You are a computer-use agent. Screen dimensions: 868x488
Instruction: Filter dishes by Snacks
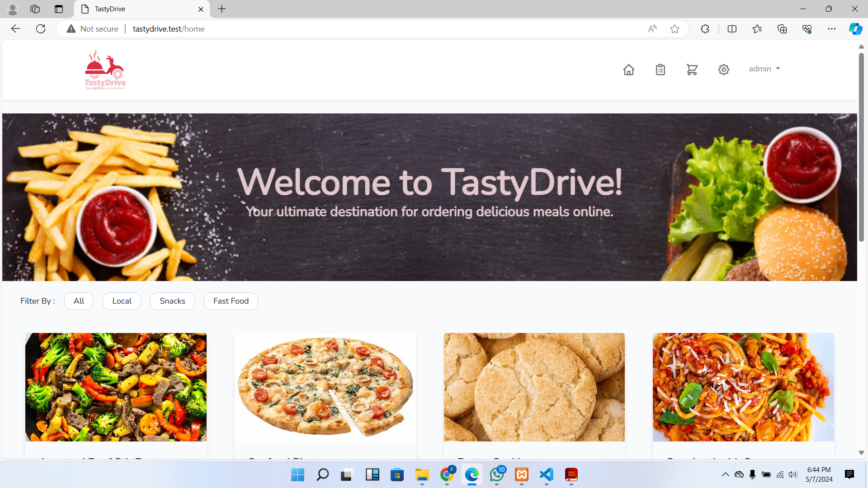(x=172, y=301)
